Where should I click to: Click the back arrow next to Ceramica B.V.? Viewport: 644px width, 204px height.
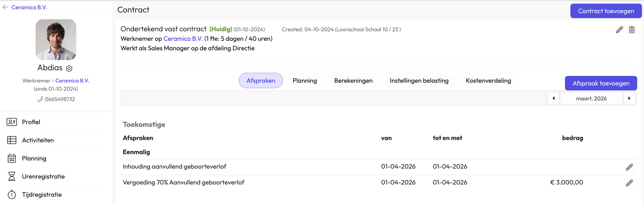pyautogui.click(x=5, y=7)
